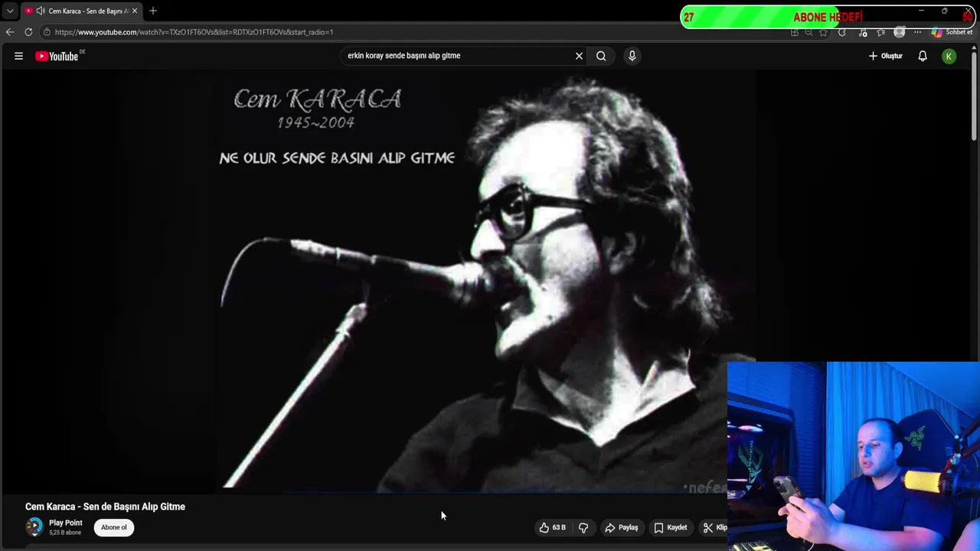Open the media control music note icon
This screenshot has height=551, width=980.
tap(863, 32)
